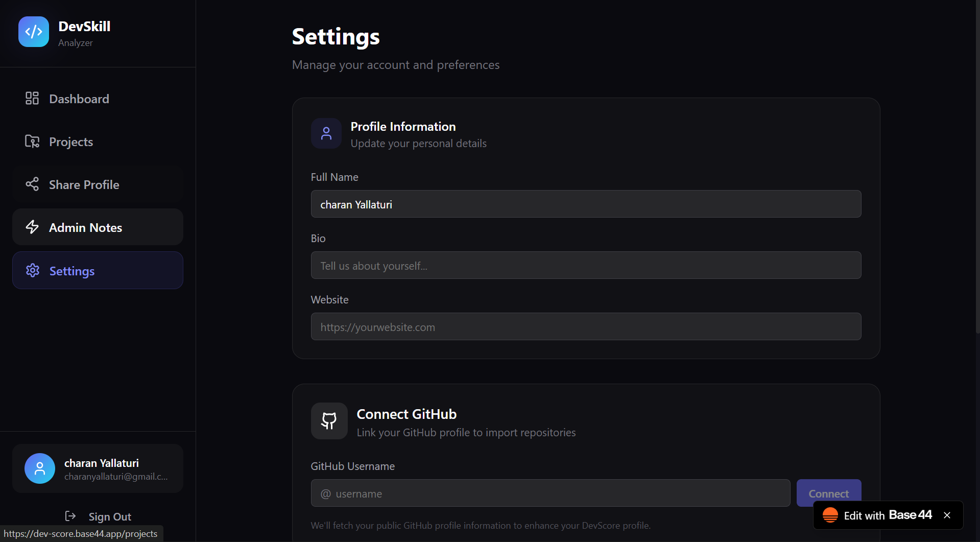Click the Sign Out arrow icon
This screenshot has width=980, height=542.
pyautogui.click(x=70, y=516)
